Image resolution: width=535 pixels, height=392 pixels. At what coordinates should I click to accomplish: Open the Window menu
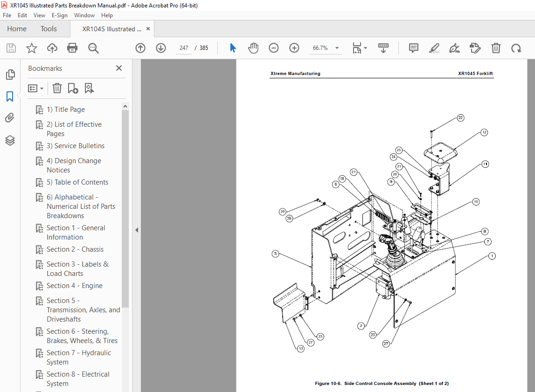coord(84,15)
